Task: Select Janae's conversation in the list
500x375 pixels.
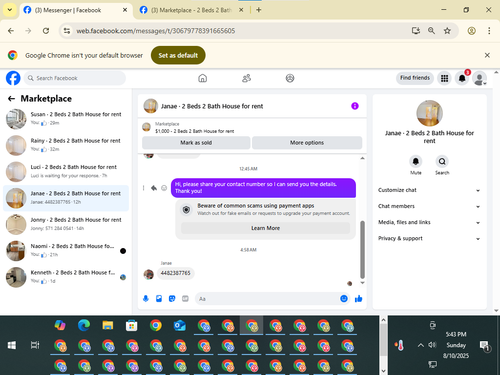Action: (66, 198)
